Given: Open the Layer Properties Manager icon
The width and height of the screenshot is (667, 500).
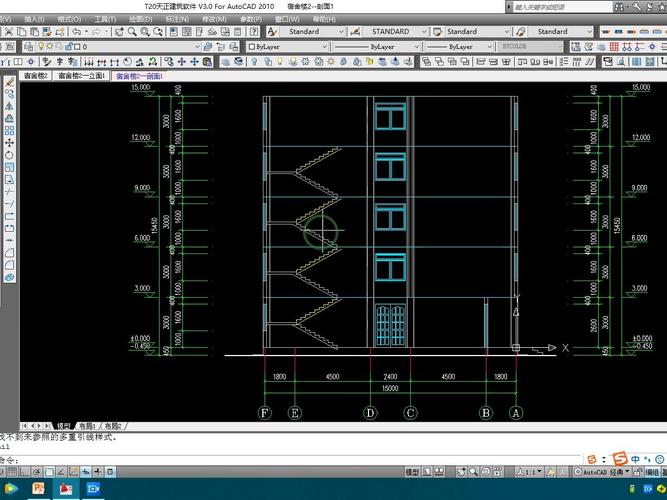Looking at the screenshot, I should point(29,46).
